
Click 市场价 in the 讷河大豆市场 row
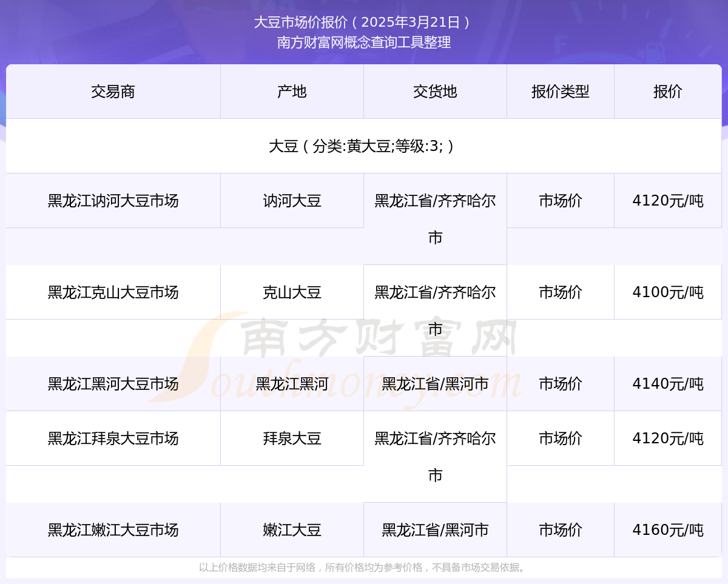click(x=561, y=201)
